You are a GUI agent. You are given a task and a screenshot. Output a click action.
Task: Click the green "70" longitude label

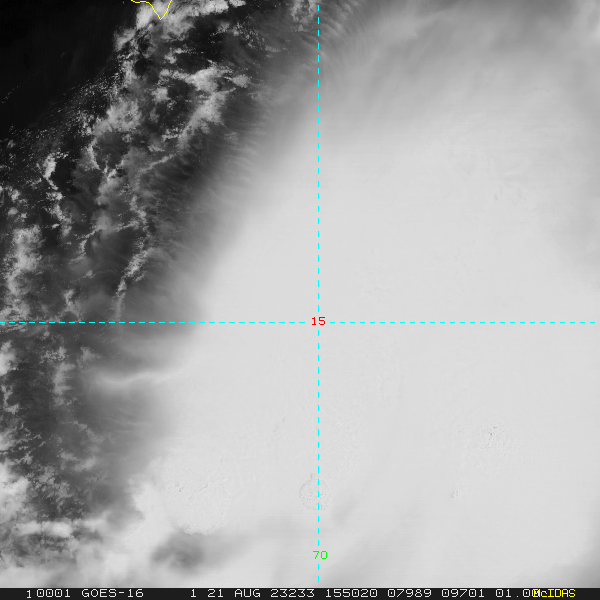320,555
